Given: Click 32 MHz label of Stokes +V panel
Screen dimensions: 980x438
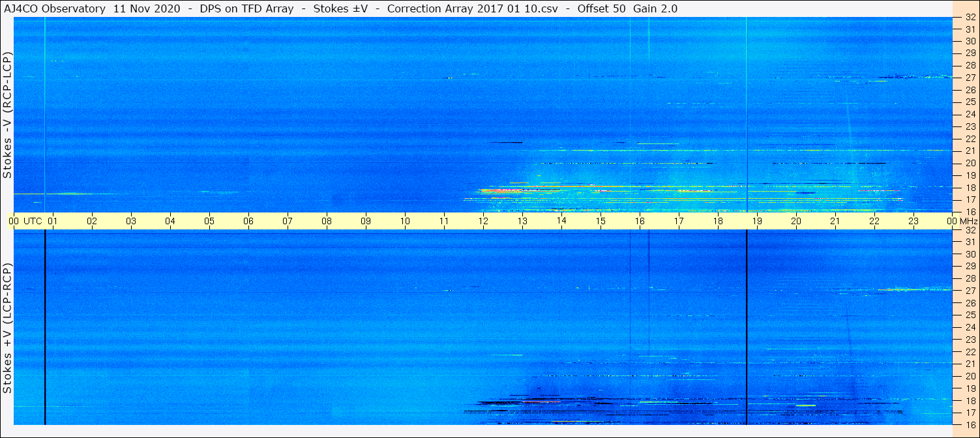Looking at the screenshot, I should (x=970, y=230).
